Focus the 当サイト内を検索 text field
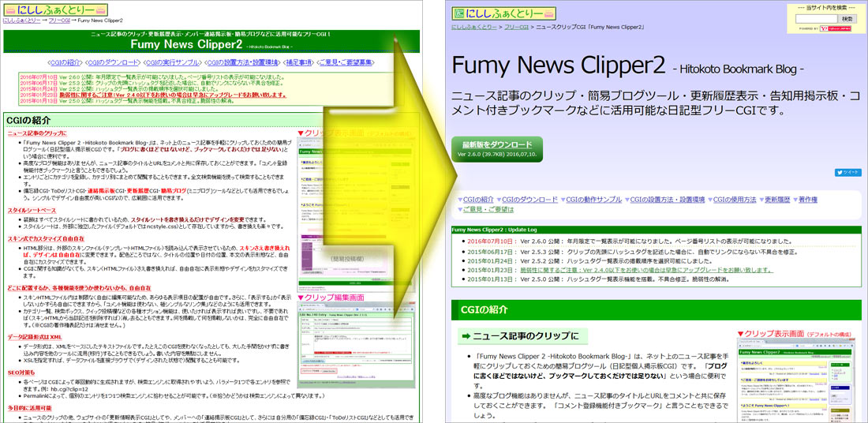 (x=816, y=19)
